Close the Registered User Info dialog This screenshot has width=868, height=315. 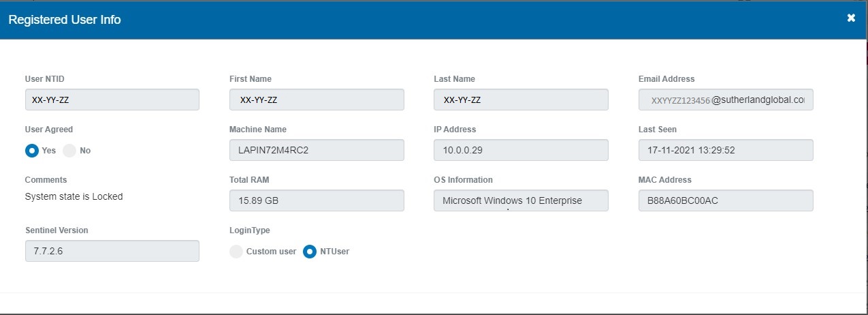click(x=851, y=18)
